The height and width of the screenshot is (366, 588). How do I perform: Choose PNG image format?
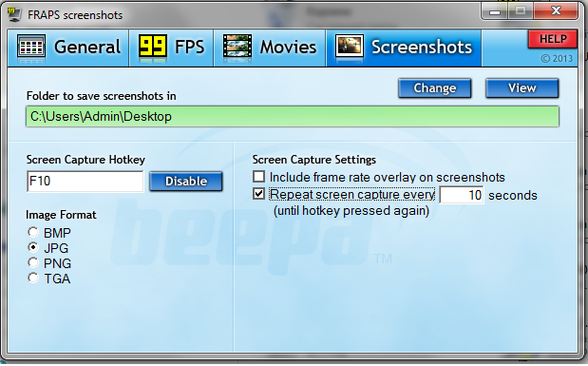coord(33,262)
